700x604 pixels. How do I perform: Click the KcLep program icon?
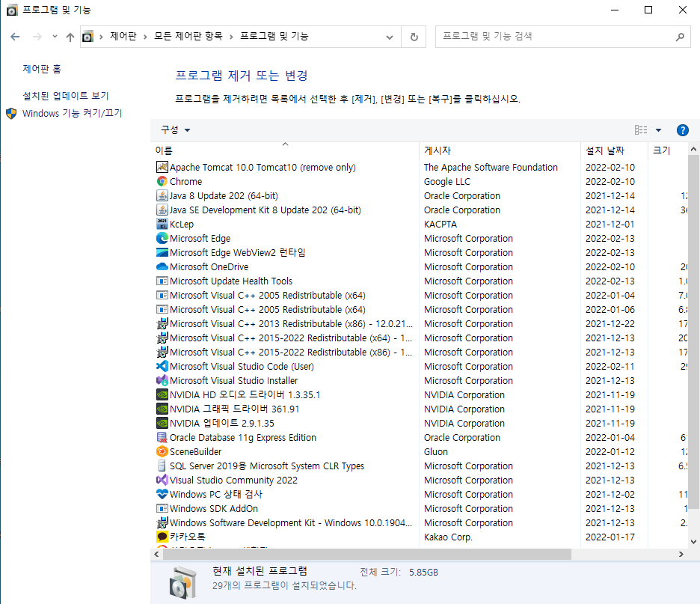[x=162, y=224]
